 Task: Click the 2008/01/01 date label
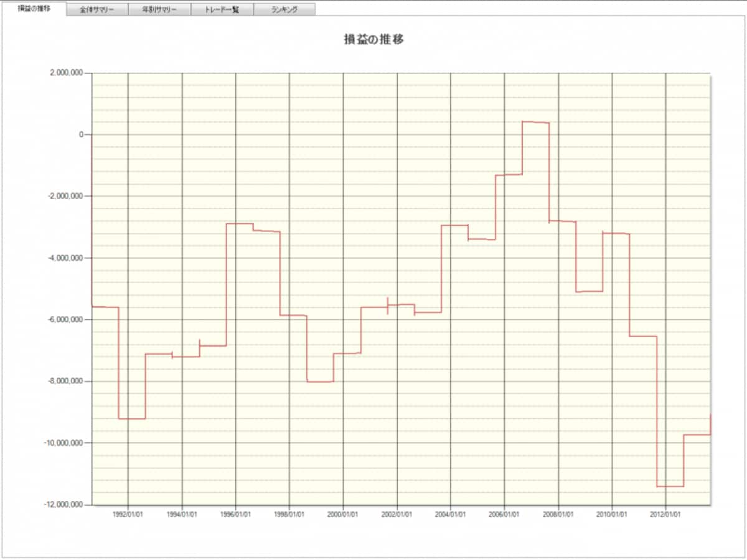pyautogui.click(x=558, y=515)
